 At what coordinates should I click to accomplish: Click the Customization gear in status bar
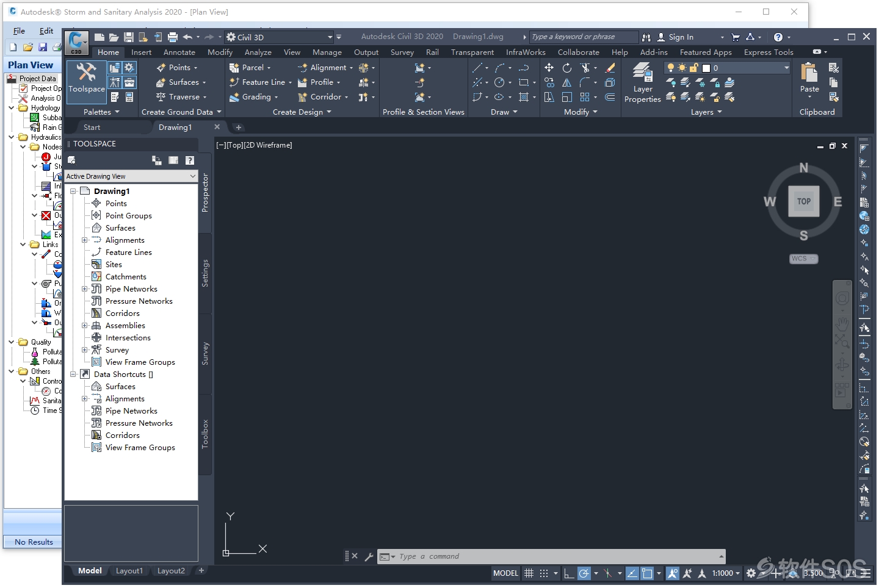(x=751, y=573)
